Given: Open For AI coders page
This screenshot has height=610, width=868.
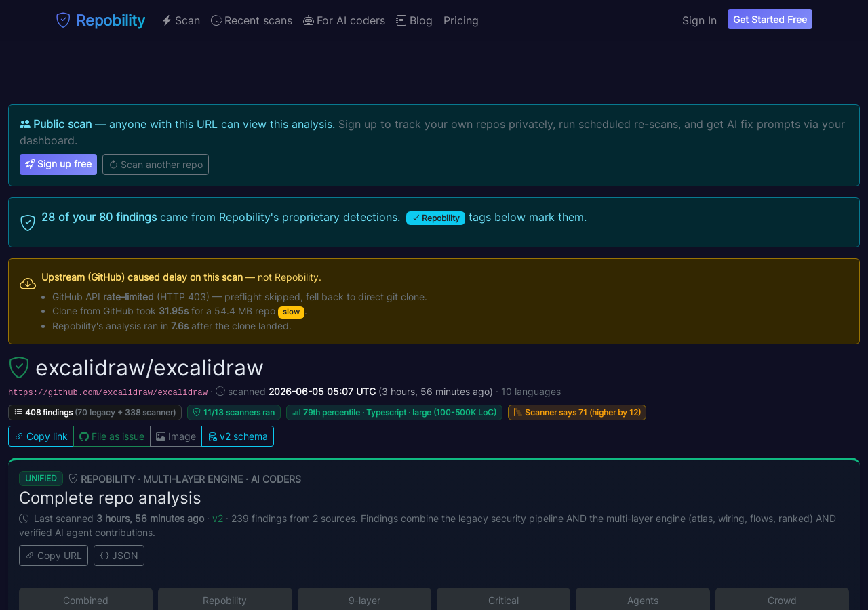Looking at the screenshot, I should 344,20.
